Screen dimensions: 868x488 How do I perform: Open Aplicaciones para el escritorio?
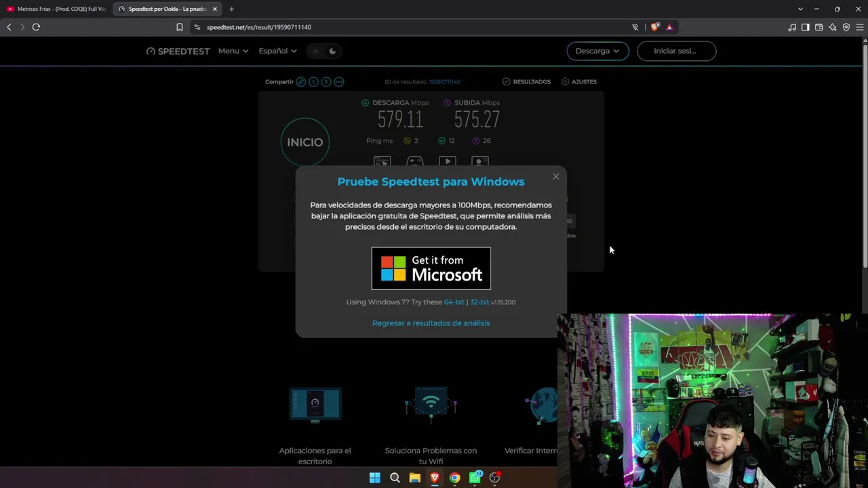(315, 455)
